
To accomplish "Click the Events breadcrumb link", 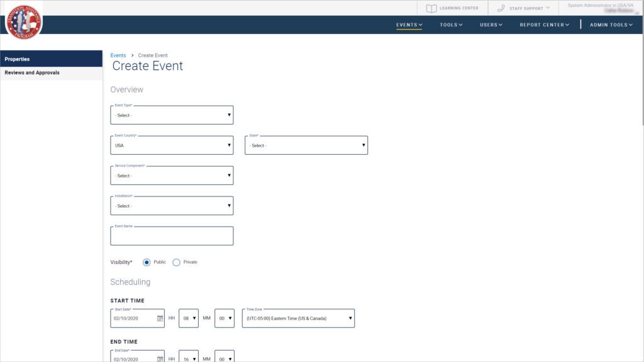I will coord(118,55).
